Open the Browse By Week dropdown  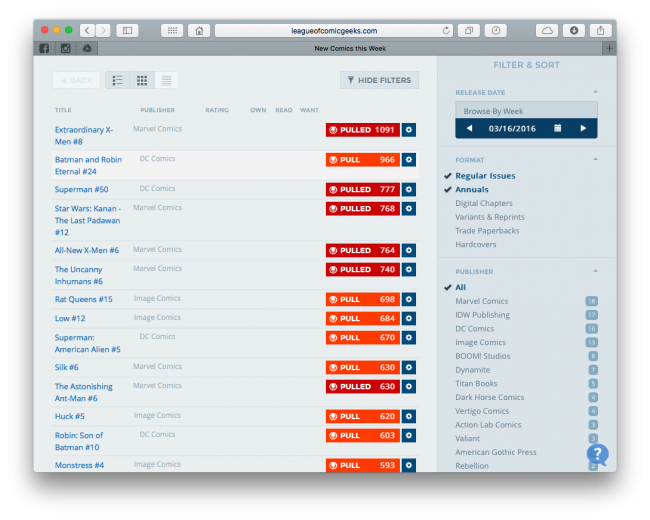[x=526, y=111]
